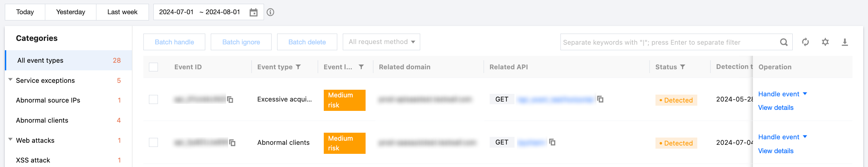
Task: Select the Abnormal clients event row checkbox
Action: [x=153, y=142]
